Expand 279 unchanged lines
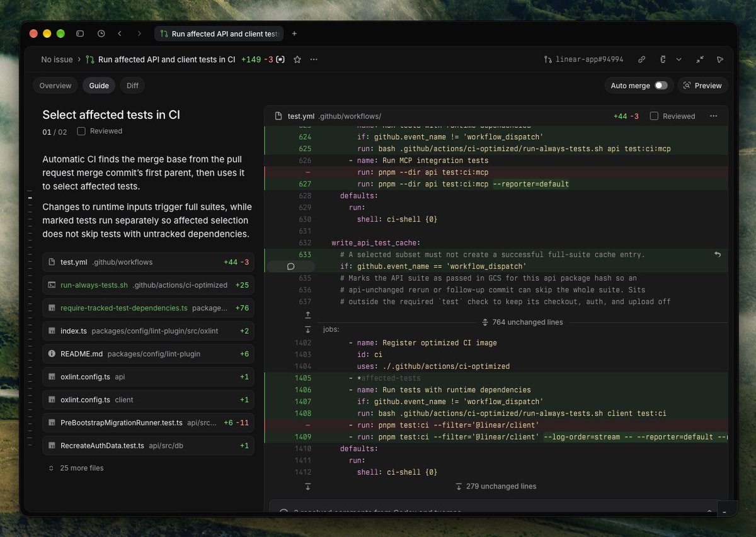 (496, 486)
